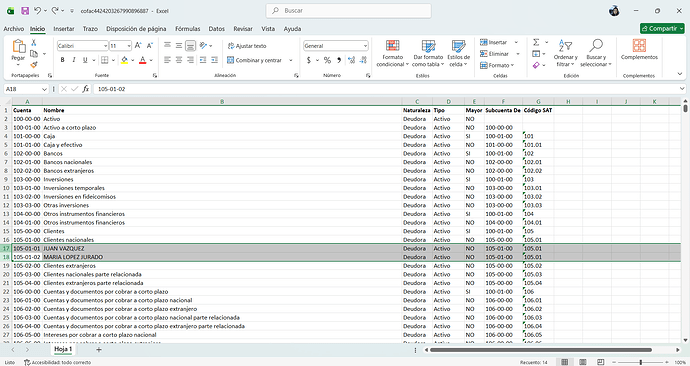690x366 pixels.
Task: Increase decimal places
Action: [351, 60]
